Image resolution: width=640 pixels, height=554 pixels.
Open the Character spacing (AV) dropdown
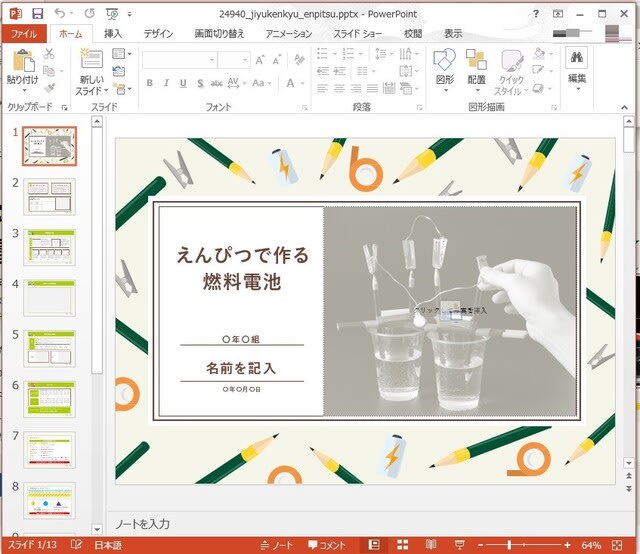coord(237,83)
